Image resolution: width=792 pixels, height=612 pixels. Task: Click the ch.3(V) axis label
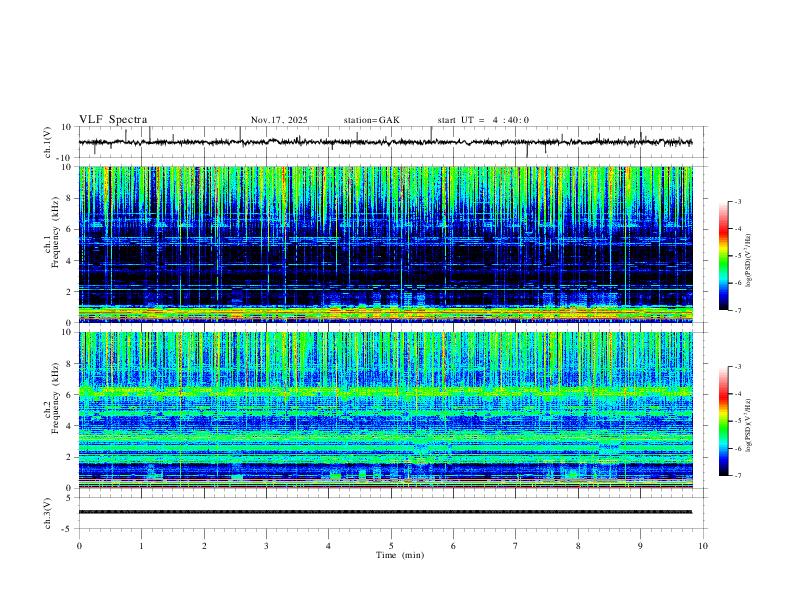click(x=48, y=513)
